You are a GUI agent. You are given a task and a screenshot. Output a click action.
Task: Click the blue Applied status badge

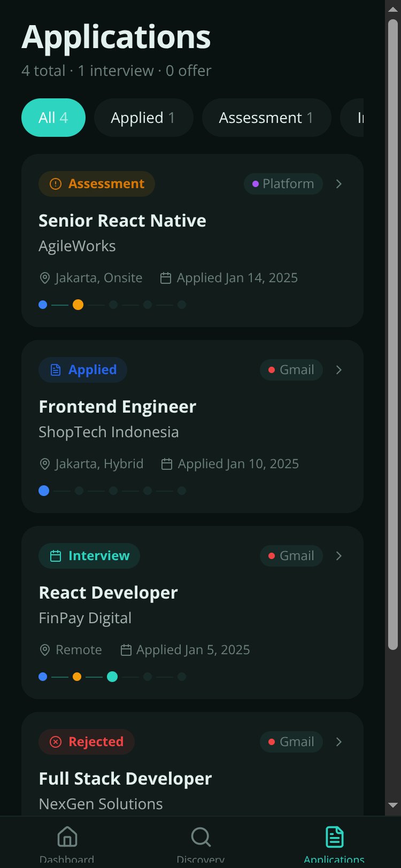[x=83, y=370]
